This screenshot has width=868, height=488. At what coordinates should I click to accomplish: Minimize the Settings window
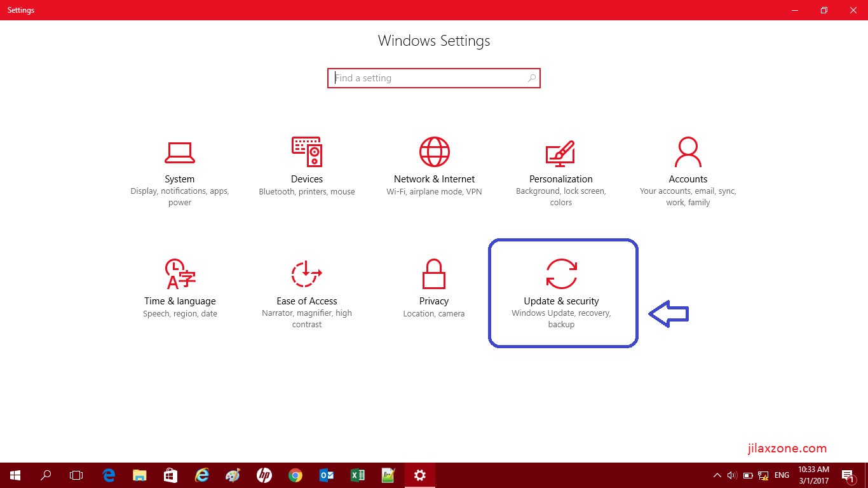(795, 10)
